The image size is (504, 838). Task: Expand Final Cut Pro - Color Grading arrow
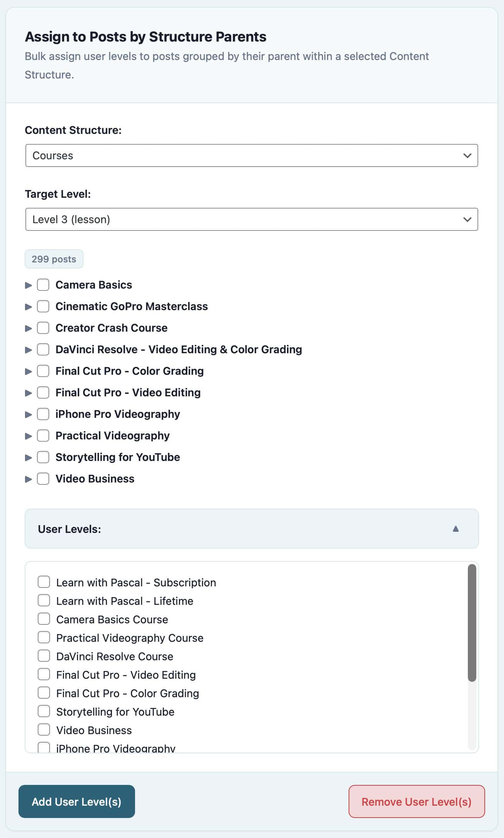pos(28,371)
